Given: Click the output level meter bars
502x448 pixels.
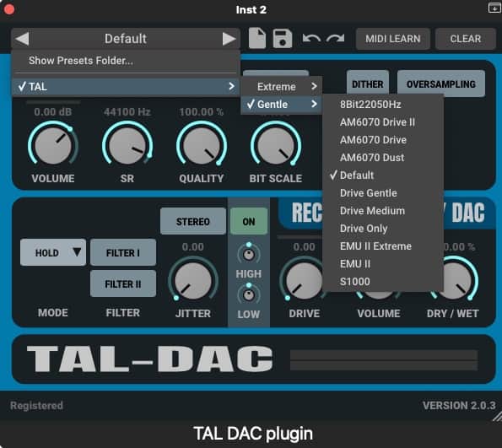Looking at the screenshot, I should click(x=384, y=360).
